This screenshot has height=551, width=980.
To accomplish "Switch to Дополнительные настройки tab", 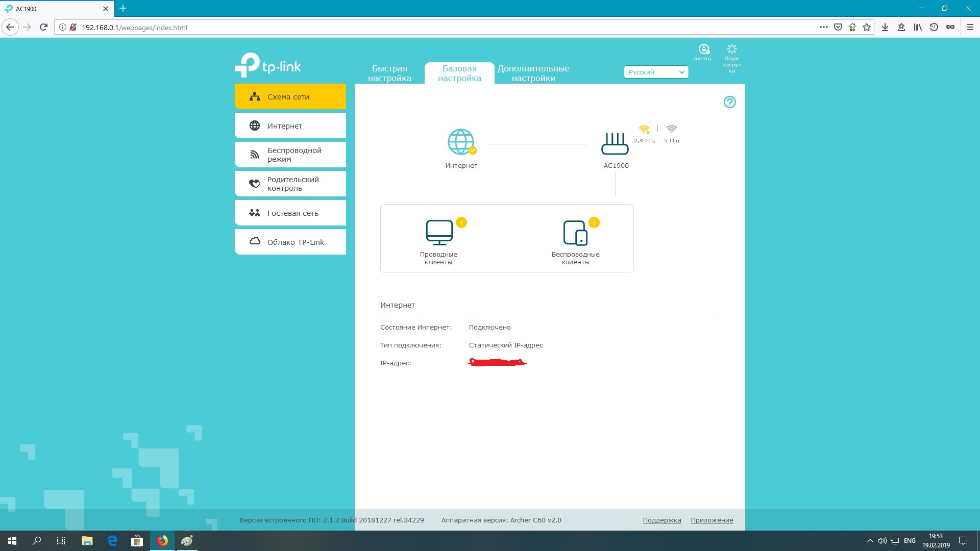I will [533, 73].
